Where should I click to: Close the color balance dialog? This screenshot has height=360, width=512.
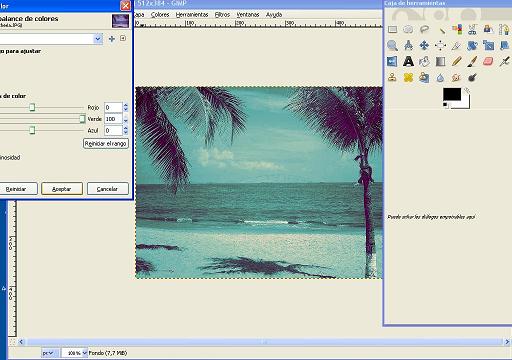tap(126, 5)
